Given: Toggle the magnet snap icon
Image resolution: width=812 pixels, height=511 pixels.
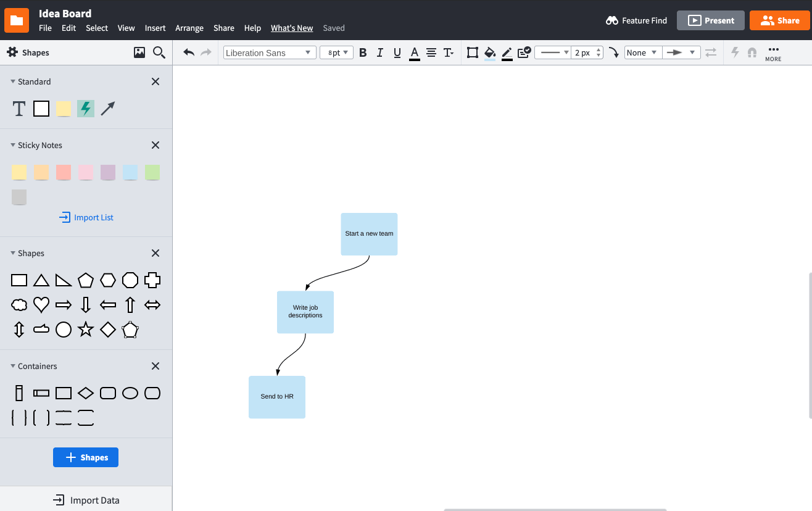Looking at the screenshot, I should (752, 52).
